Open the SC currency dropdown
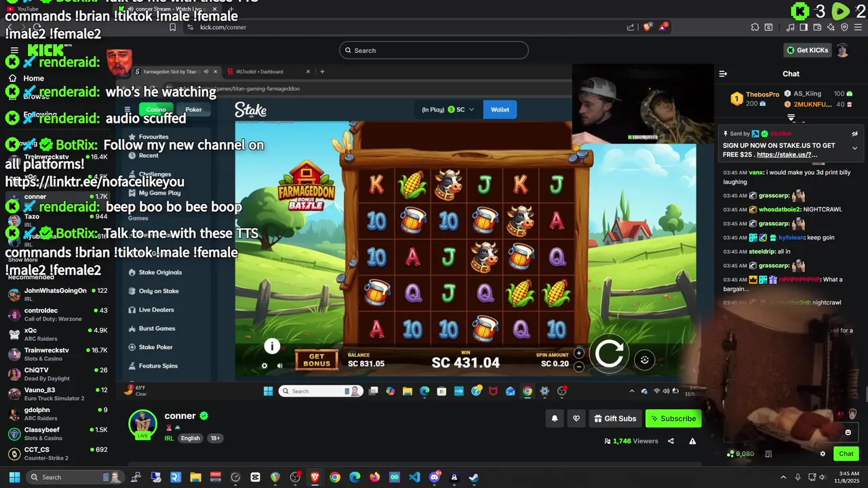Screen dimensions: 868x488 point(461,110)
